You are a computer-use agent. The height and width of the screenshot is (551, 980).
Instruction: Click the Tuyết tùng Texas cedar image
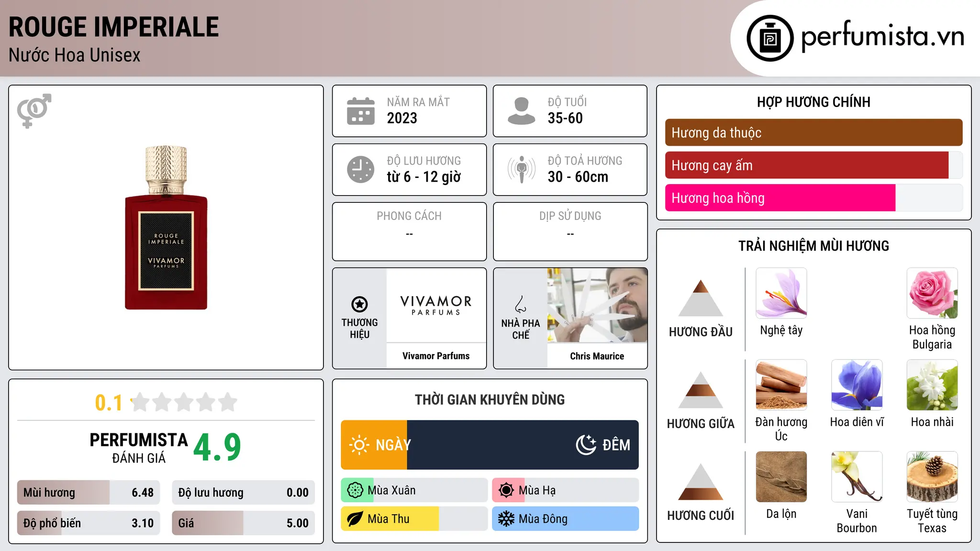(x=932, y=477)
